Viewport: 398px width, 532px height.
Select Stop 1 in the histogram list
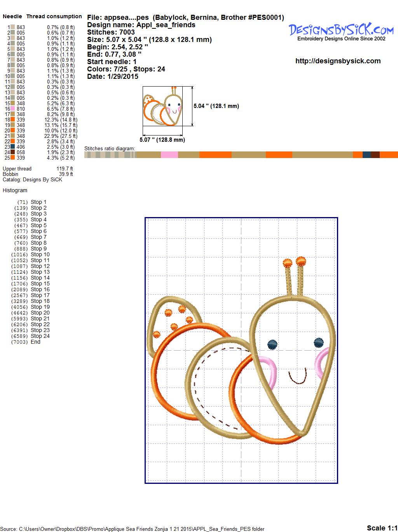point(38,202)
